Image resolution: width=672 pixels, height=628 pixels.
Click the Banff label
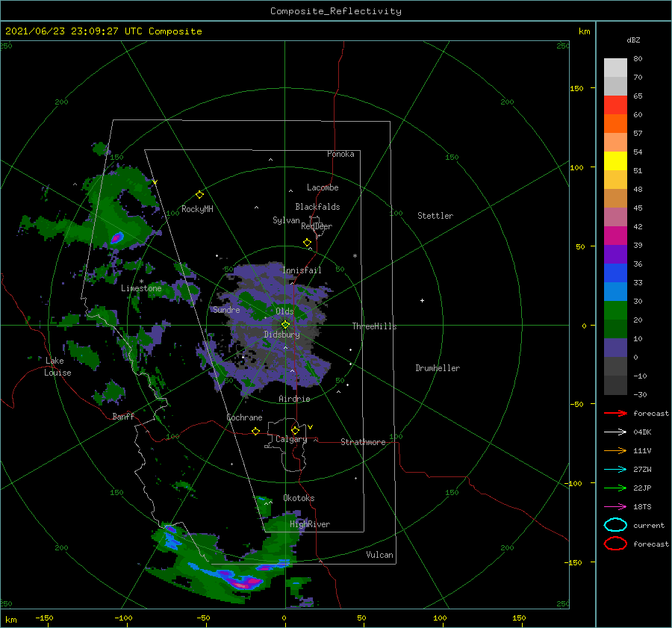(x=123, y=416)
